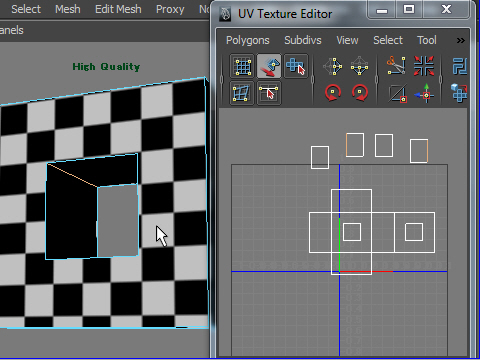Select the Tweak UV tool with cursor
The width and height of the screenshot is (480, 360).
click(269, 93)
